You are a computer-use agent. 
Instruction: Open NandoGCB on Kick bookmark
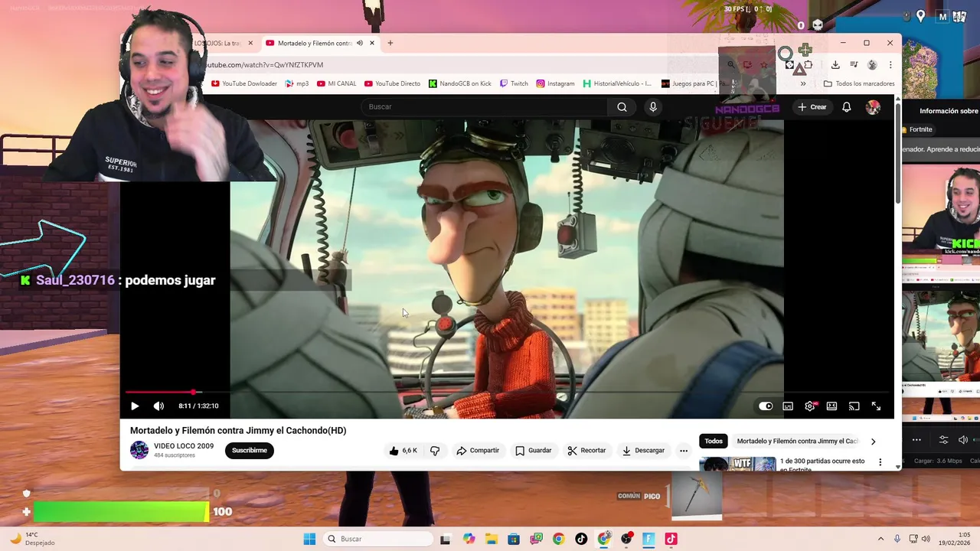coord(460,83)
